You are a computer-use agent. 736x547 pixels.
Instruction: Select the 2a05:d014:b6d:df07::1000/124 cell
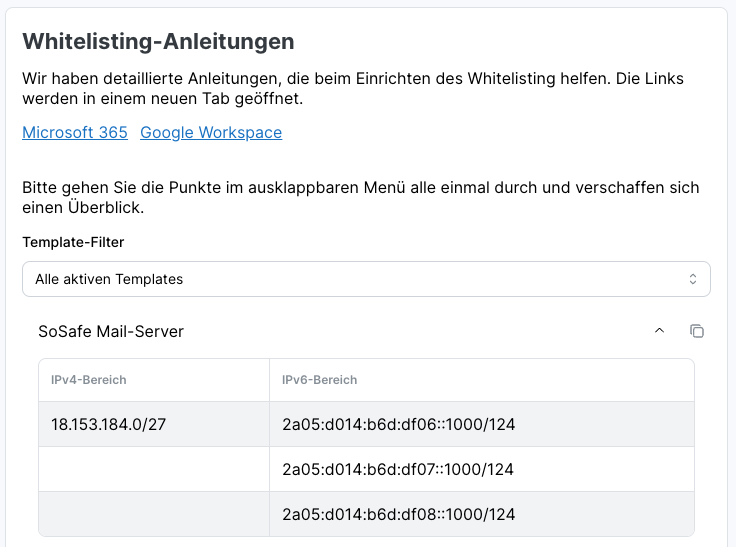399,469
